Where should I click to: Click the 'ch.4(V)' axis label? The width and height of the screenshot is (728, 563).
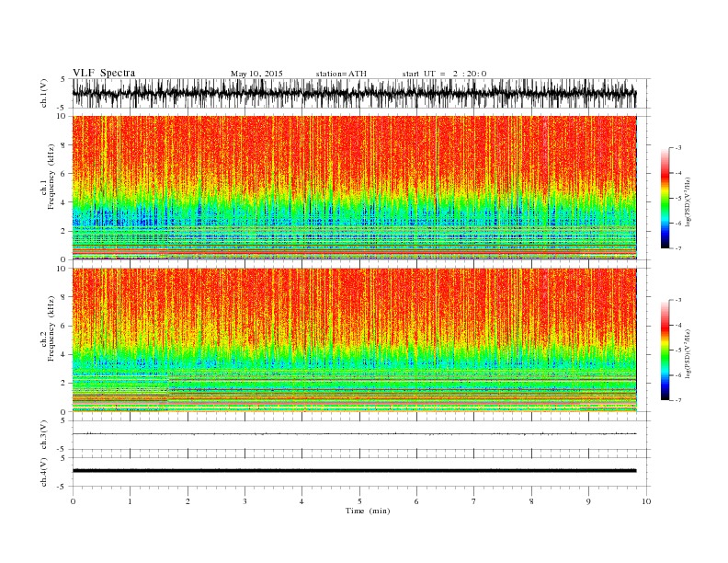(x=44, y=472)
